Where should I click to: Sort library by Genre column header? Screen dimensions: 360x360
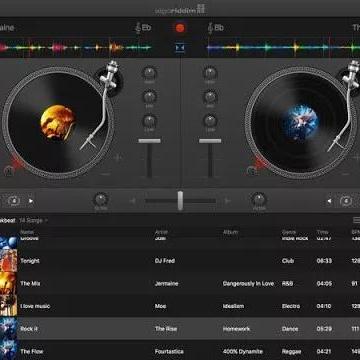click(289, 232)
